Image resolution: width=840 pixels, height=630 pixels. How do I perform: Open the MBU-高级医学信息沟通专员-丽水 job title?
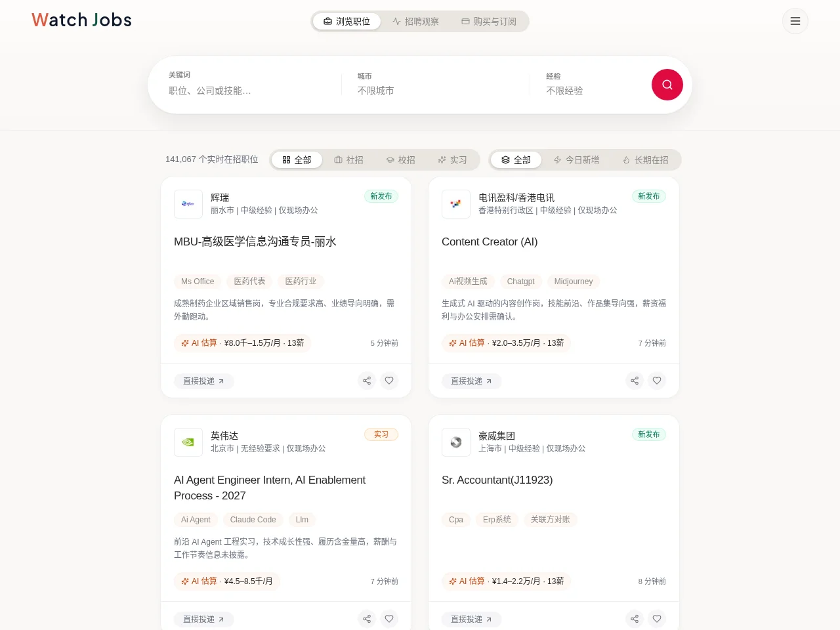[255, 241]
